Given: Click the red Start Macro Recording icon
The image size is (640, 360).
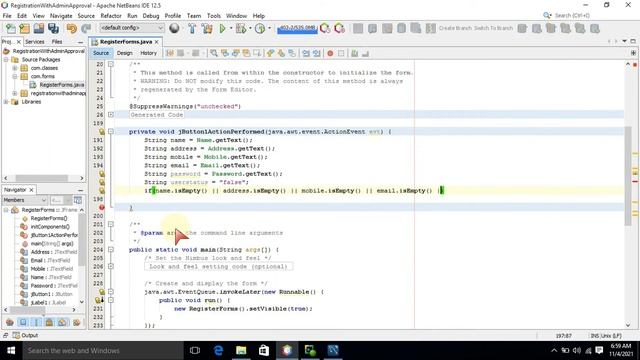Looking at the screenshot, I should [330, 53].
